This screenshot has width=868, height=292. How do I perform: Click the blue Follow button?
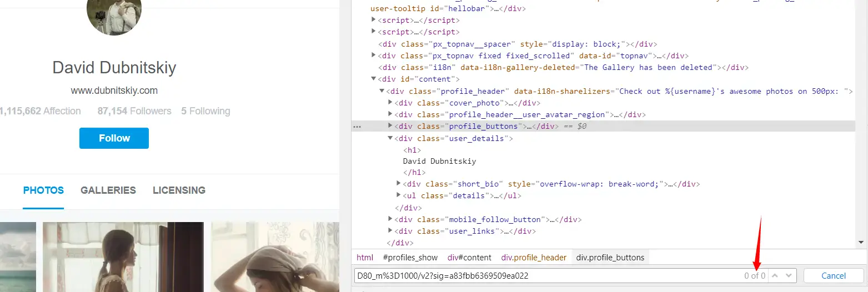pos(114,138)
